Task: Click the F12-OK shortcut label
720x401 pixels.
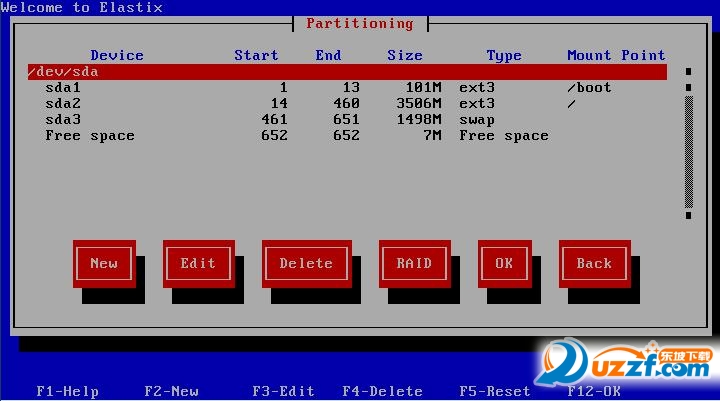Action: point(594,391)
